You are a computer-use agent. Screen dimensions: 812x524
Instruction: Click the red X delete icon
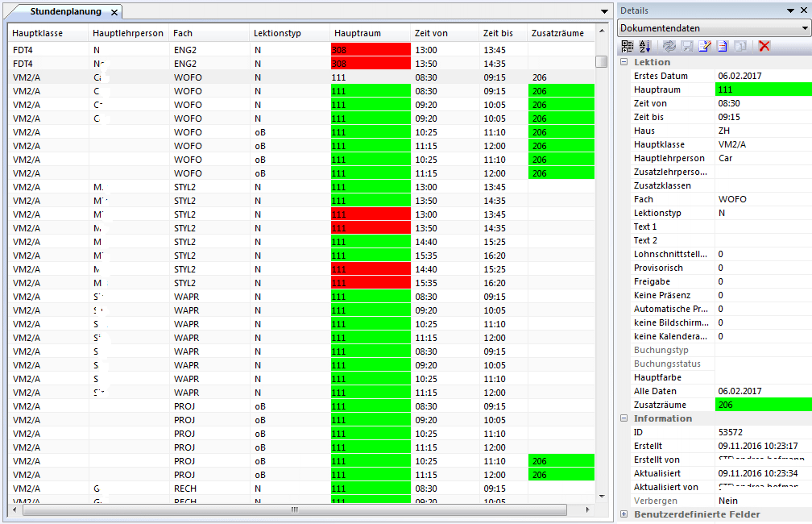764,46
